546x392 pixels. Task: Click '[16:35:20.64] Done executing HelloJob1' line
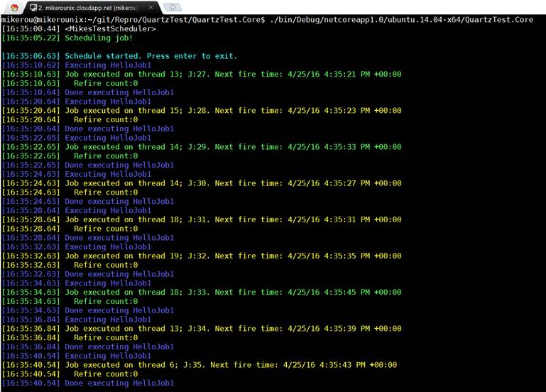88,129
